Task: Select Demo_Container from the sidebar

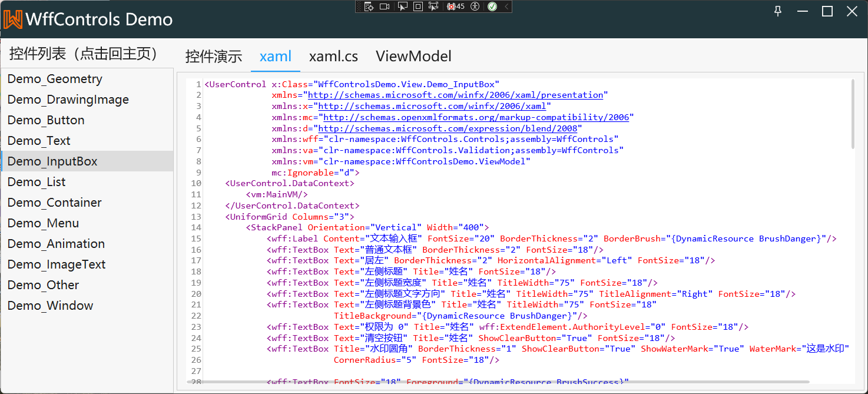Action: pos(87,203)
